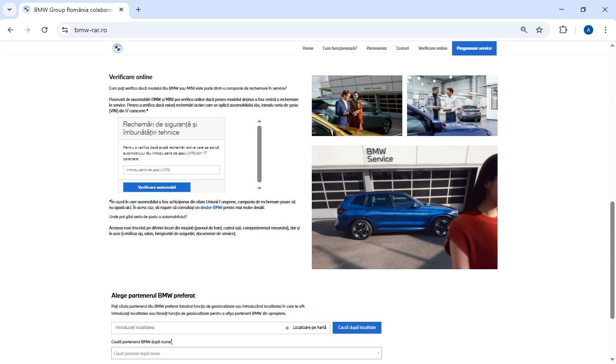The width and height of the screenshot is (616, 364).
Task: Open site information icon in address bar
Action: pos(65,30)
